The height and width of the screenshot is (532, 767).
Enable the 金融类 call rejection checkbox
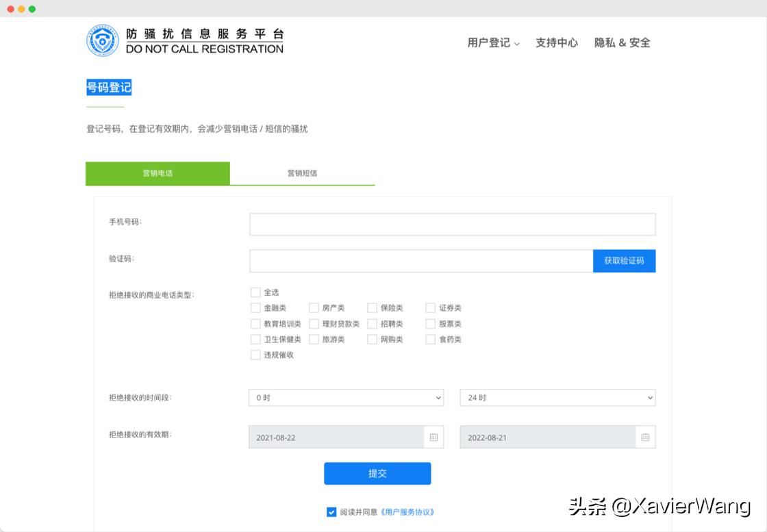click(255, 307)
